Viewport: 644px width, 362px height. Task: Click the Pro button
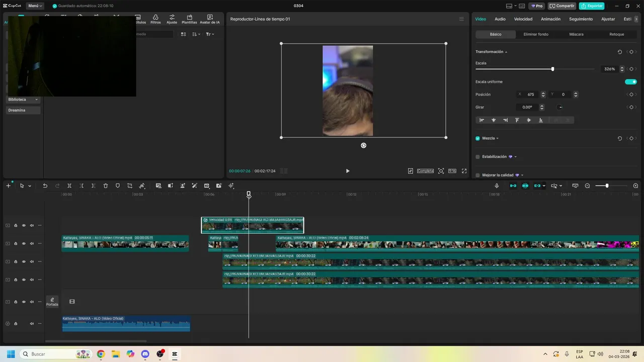click(536, 6)
